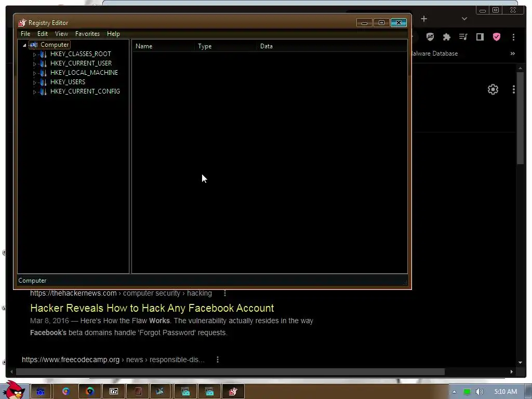Expand the HKEY_CURRENT_CONFIG key
The height and width of the screenshot is (399, 532).
(34, 91)
